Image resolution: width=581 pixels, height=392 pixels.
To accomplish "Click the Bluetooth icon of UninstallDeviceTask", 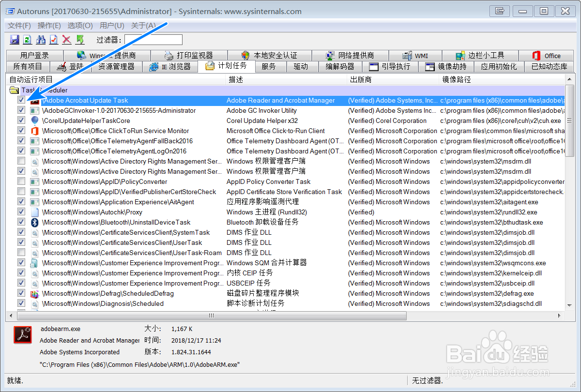I will [x=34, y=222].
